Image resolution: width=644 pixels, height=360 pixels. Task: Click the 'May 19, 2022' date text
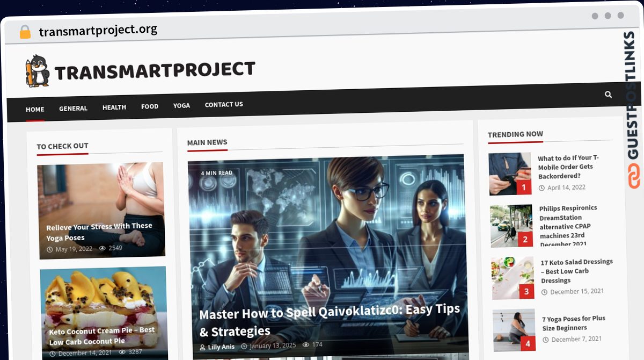point(74,249)
